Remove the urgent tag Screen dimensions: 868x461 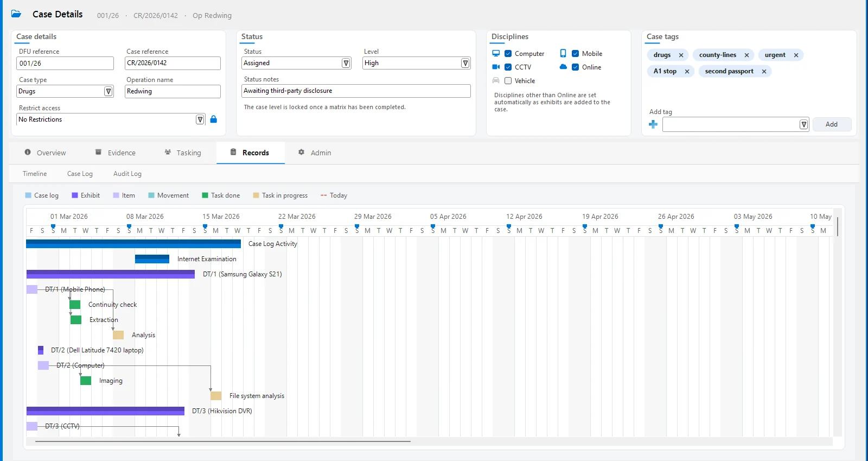point(796,55)
